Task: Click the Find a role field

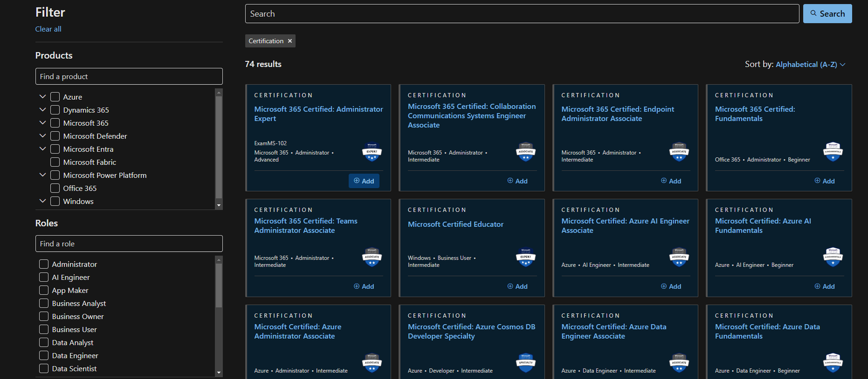Action: pos(129,243)
